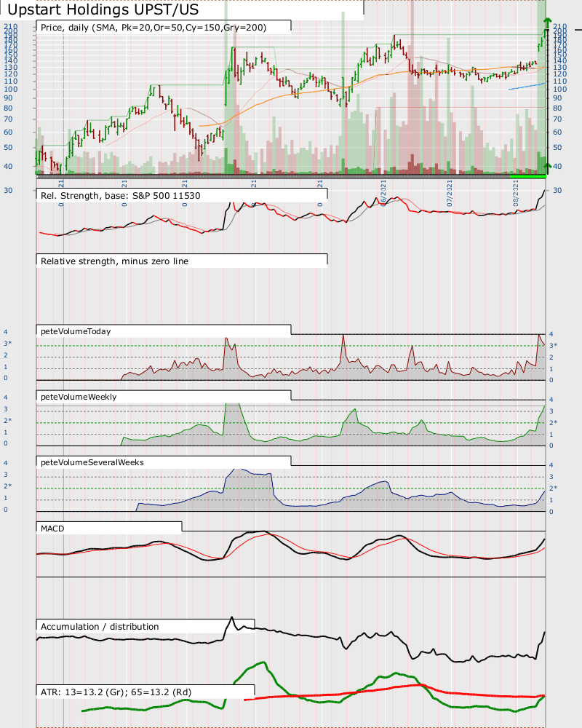
Task: Select the Relative strength minus zero line label
Action: point(115,261)
